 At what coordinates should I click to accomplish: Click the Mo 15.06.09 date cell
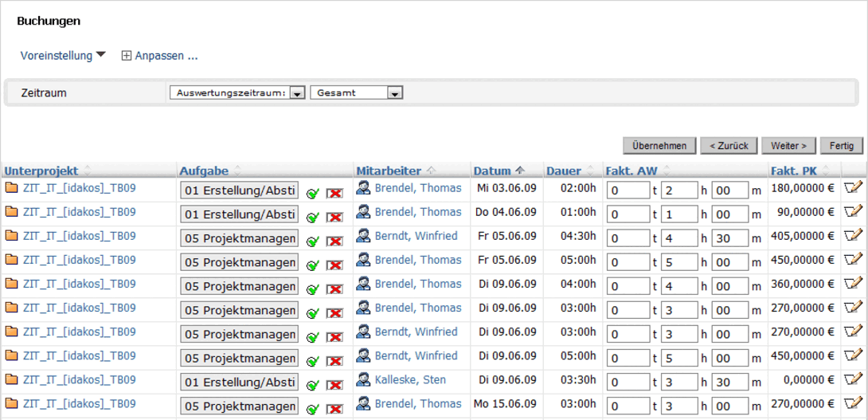pyautogui.click(x=505, y=403)
